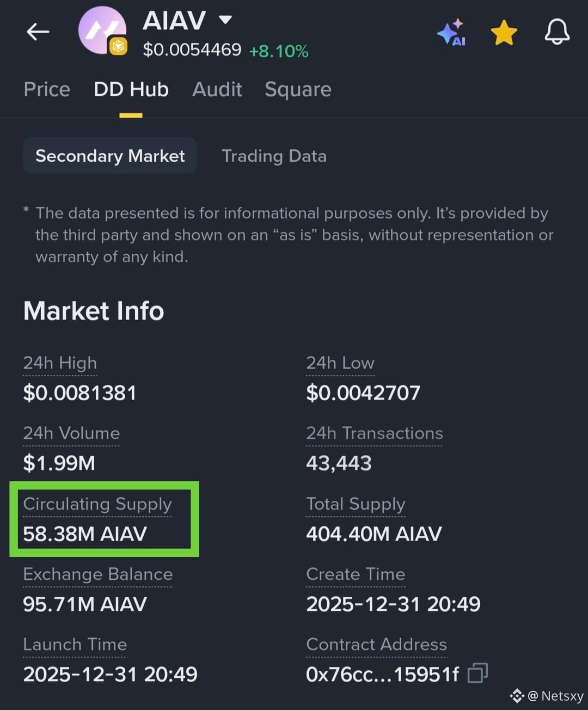Open the price alert bell icon

(x=557, y=32)
